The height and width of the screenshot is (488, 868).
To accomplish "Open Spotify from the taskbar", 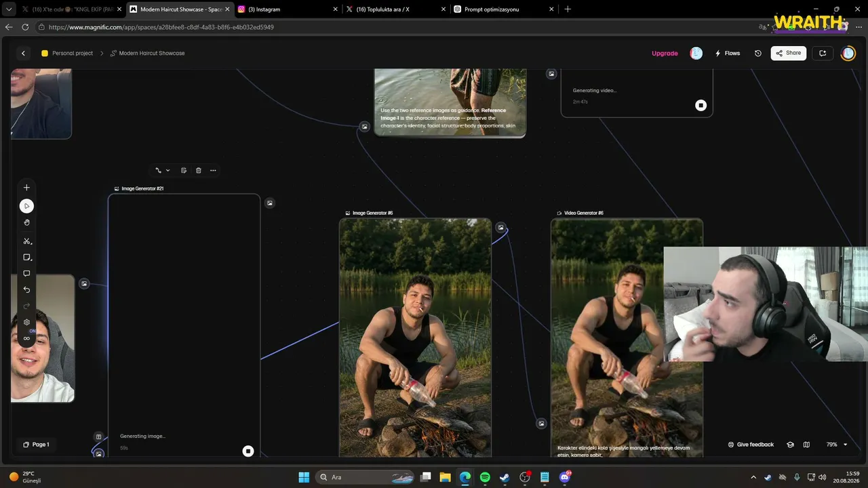I will point(485,477).
